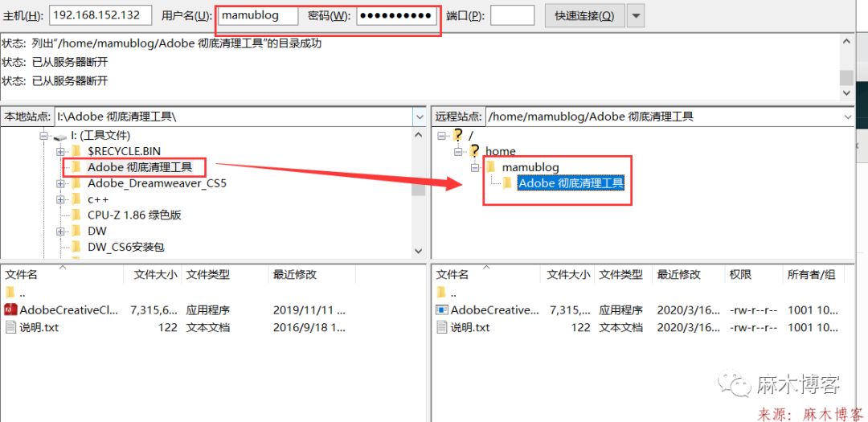Click message log scrollbar up arrow

click(845, 42)
